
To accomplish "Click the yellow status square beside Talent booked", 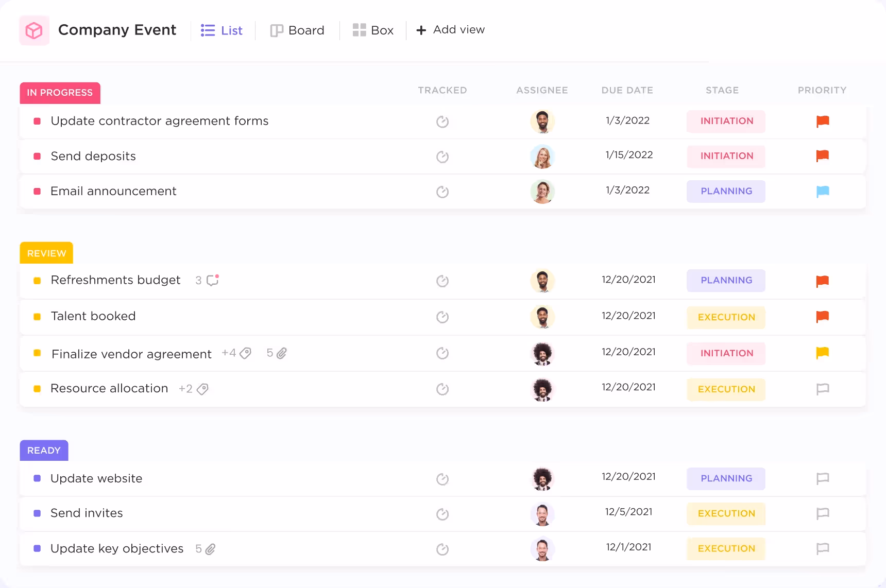I will point(37,317).
